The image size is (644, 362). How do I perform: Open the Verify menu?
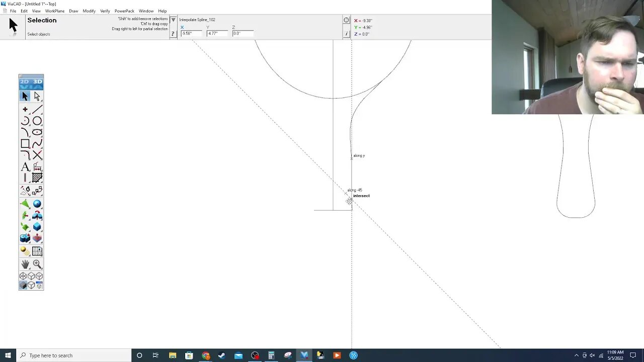pyautogui.click(x=105, y=11)
